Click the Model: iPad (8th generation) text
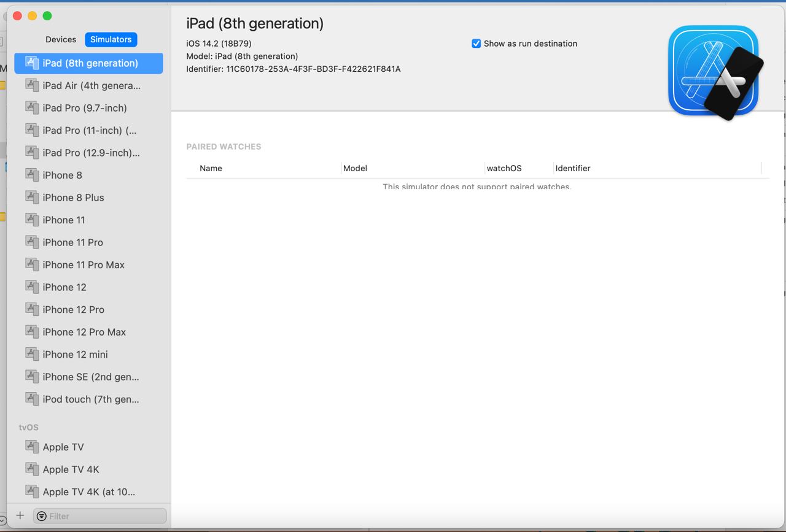This screenshot has width=786, height=532. click(x=242, y=56)
